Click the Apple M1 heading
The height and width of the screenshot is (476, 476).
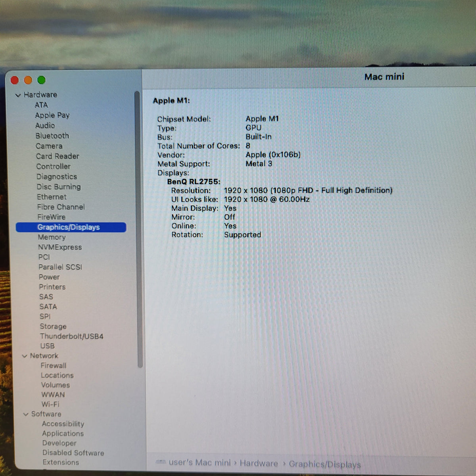click(171, 101)
